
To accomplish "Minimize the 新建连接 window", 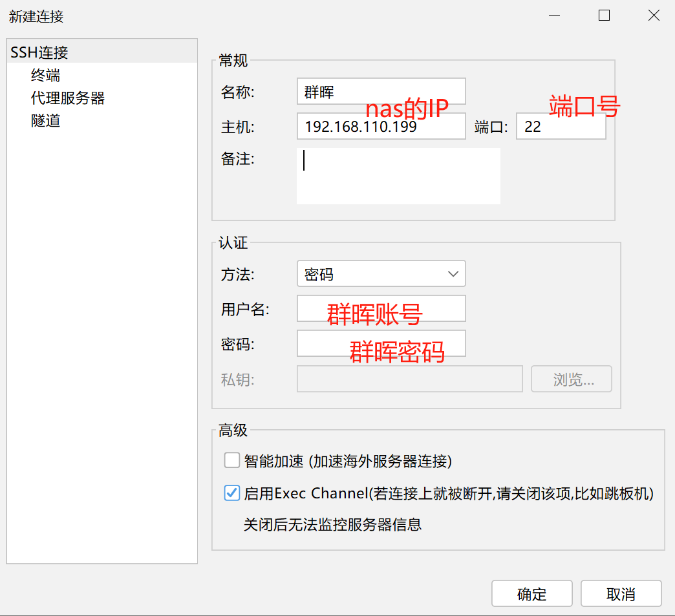I will (x=554, y=16).
